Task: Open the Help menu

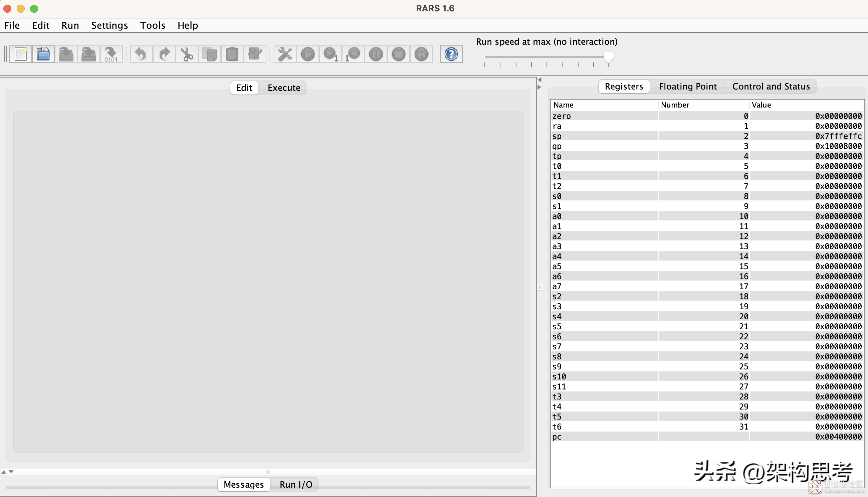Action: (x=188, y=25)
